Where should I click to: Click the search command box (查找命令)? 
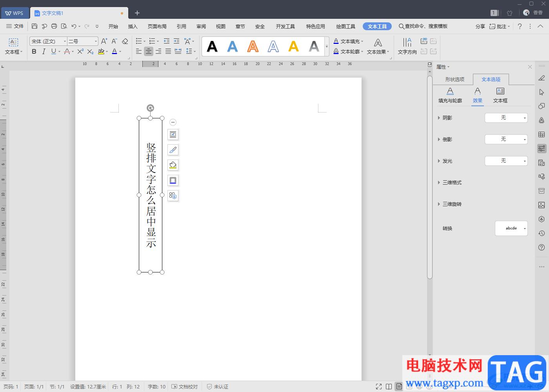tap(423, 26)
